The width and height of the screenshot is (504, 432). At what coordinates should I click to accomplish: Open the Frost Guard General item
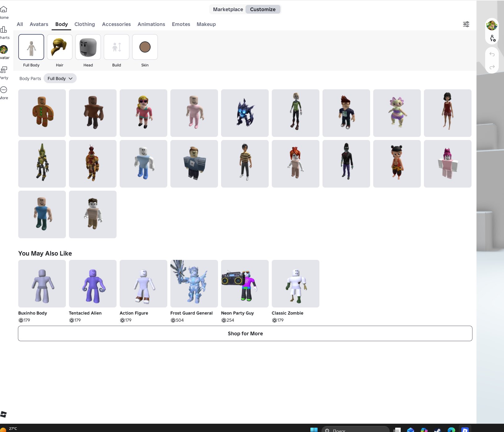(194, 291)
